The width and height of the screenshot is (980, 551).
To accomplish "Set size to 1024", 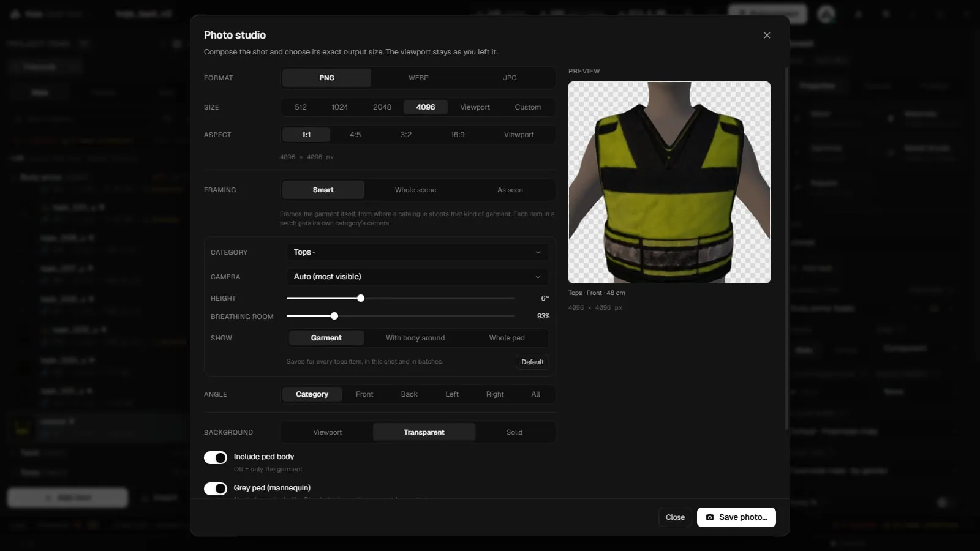I will point(340,107).
